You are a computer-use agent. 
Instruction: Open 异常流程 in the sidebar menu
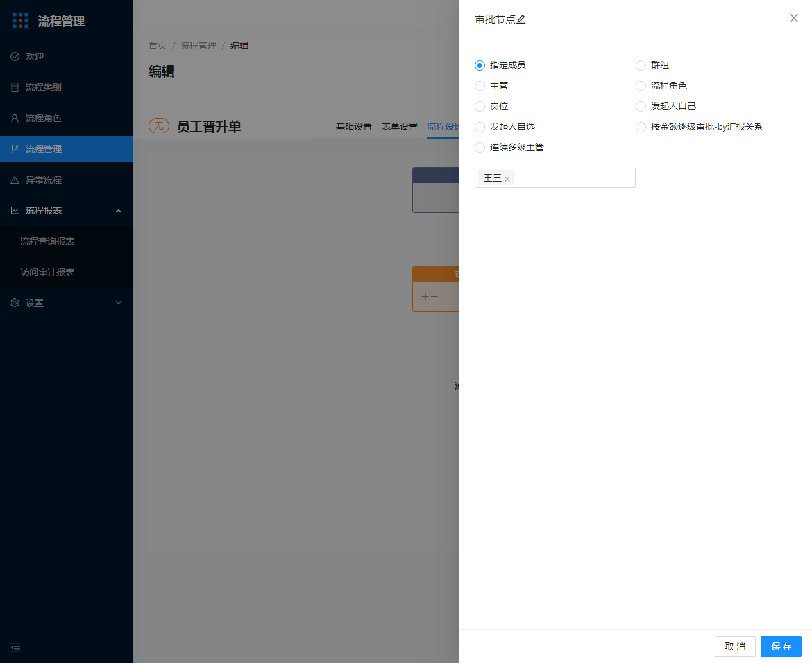pos(67,180)
